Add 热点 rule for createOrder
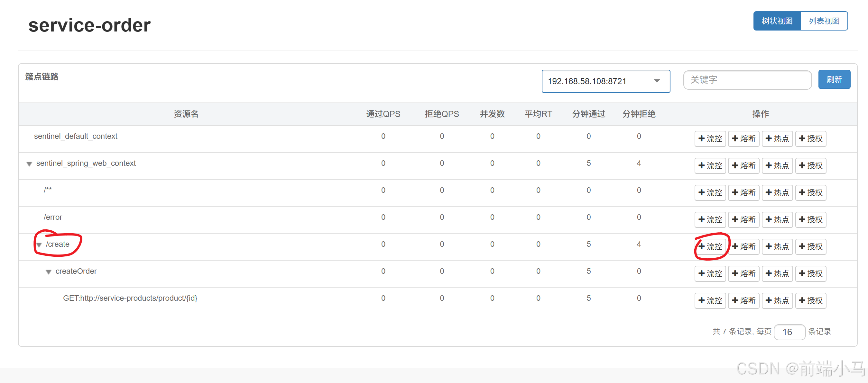 (777, 273)
